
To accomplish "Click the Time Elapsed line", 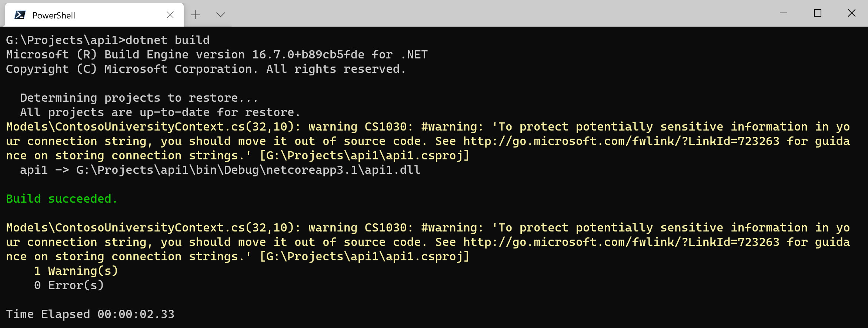I will tap(90, 314).
